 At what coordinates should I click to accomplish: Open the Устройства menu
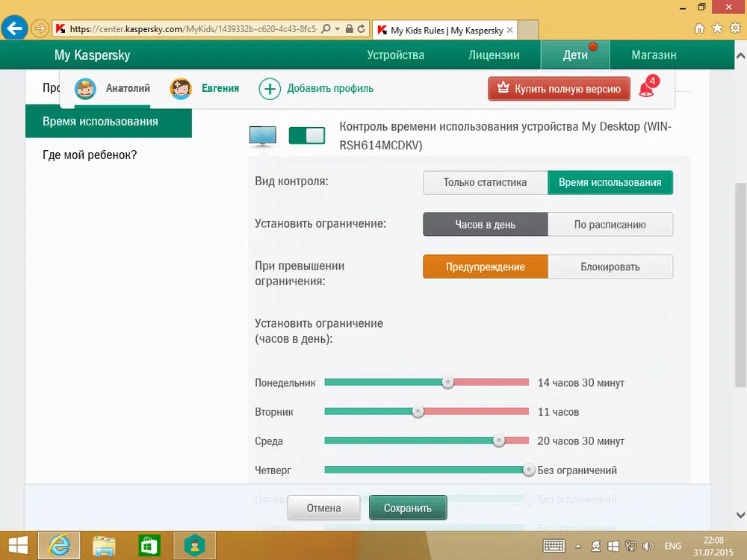(x=395, y=55)
